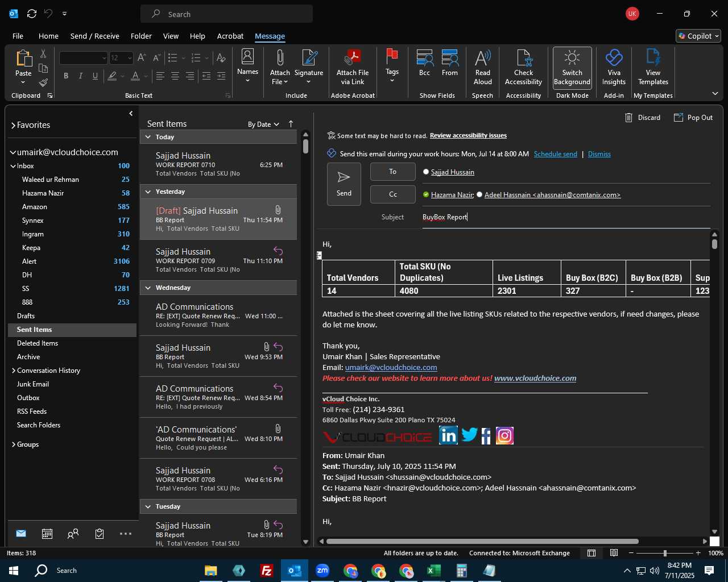Pop out the draft message
The width and height of the screenshot is (728, 582).
(693, 118)
